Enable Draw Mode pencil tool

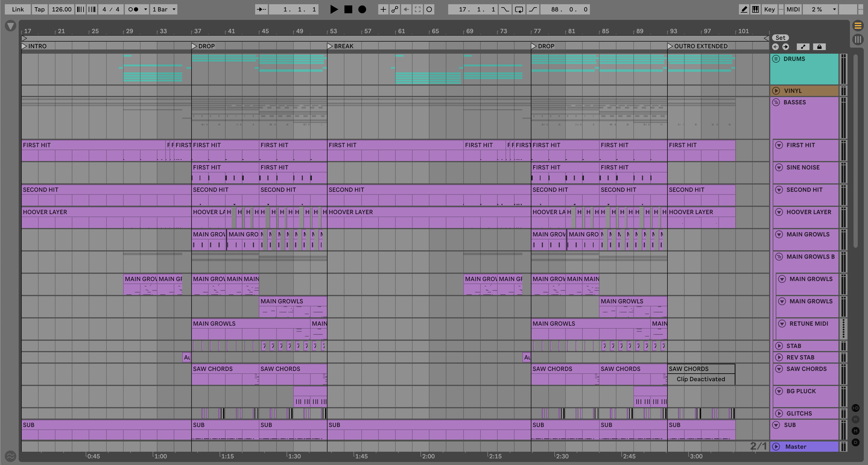click(744, 9)
